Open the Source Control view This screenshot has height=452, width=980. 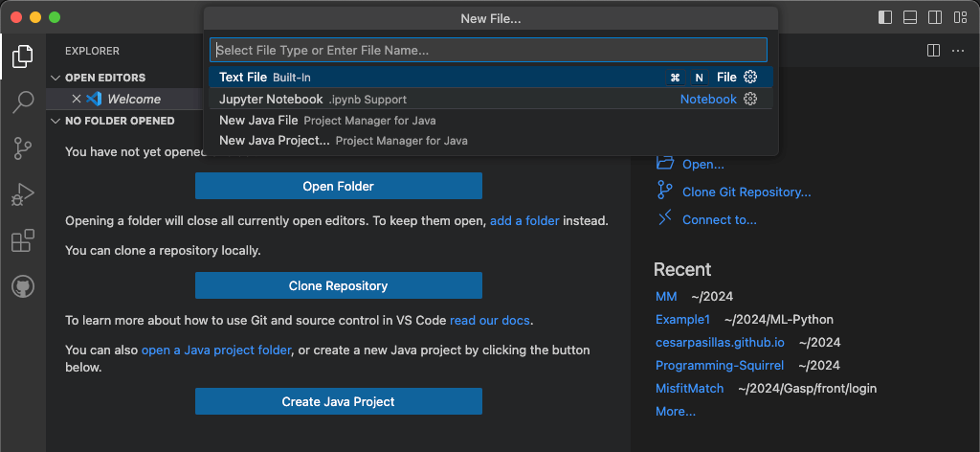coord(23,148)
